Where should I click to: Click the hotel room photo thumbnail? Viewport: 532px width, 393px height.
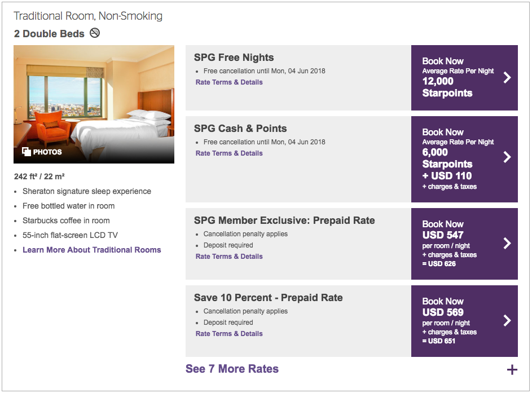click(94, 104)
